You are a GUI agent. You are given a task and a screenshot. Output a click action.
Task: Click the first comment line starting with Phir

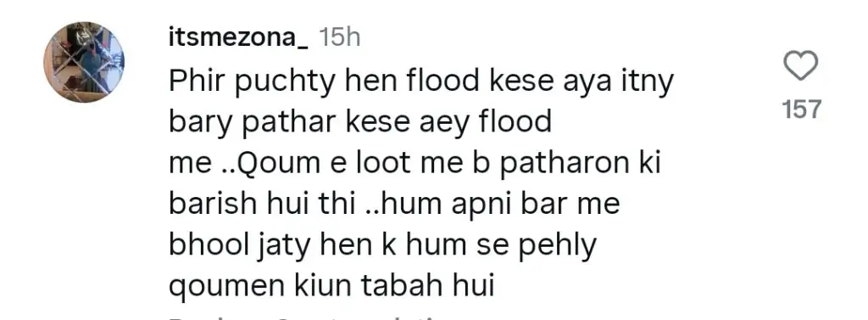coord(421,82)
